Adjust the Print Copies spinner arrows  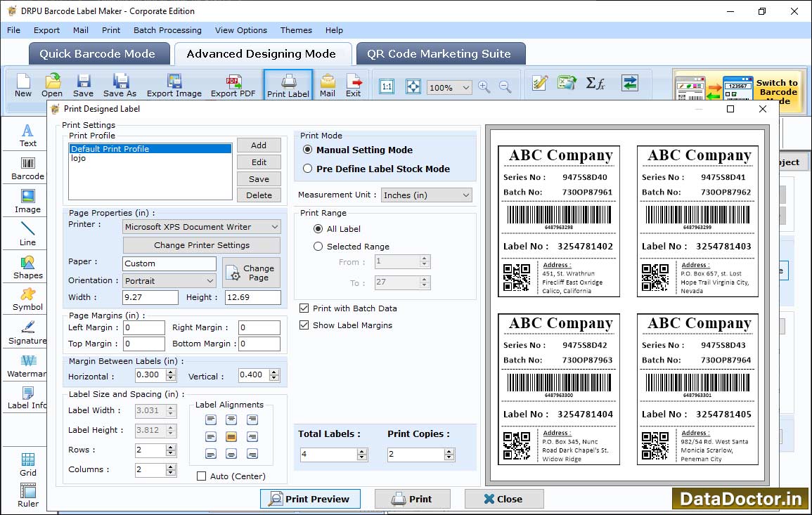coord(449,455)
